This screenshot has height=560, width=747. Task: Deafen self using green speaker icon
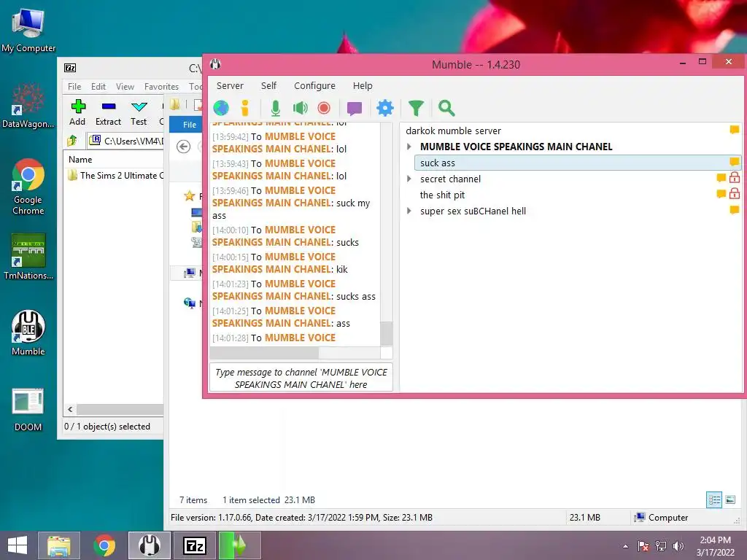point(300,108)
